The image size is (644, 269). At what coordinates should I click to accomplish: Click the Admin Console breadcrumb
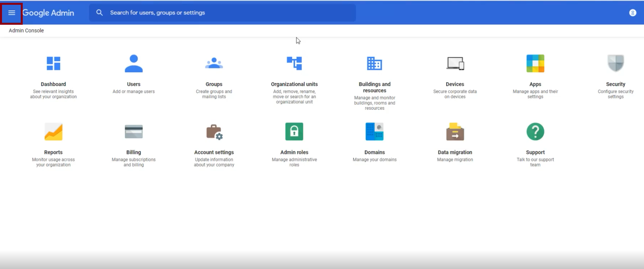(26, 30)
